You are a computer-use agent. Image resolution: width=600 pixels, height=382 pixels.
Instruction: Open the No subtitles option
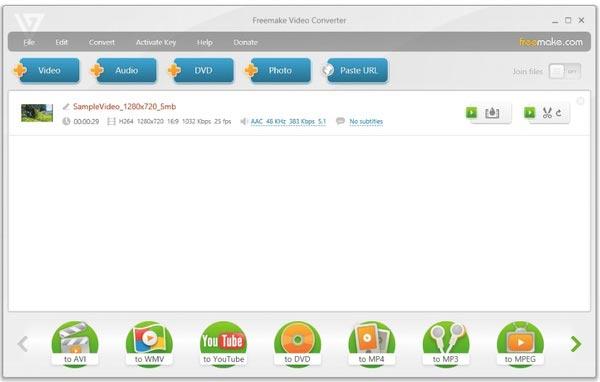pos(366,121)
